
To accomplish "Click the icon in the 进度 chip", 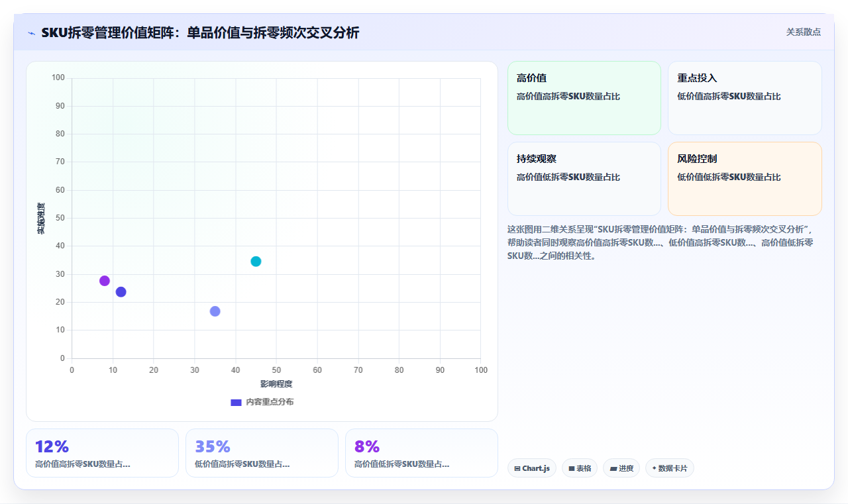I will [613, 468].
